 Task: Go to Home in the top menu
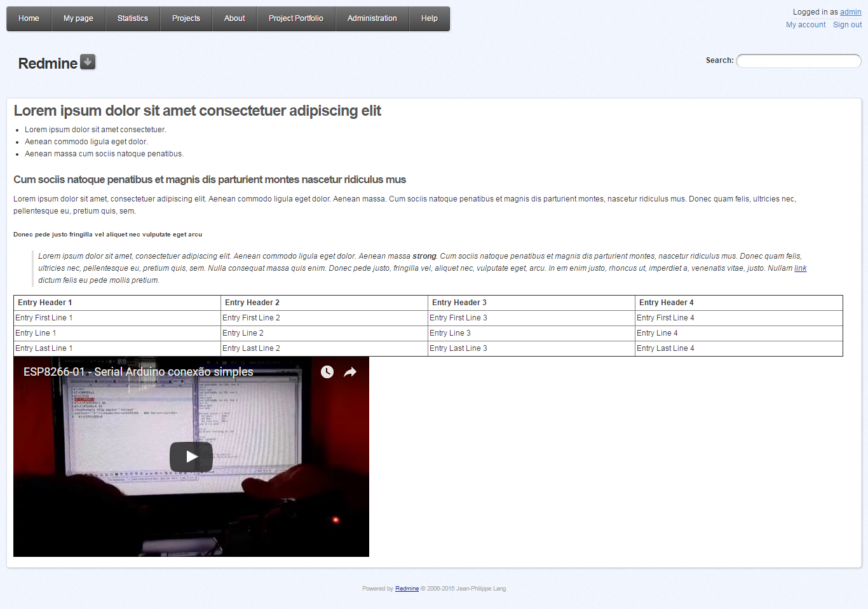pos(29,18)
